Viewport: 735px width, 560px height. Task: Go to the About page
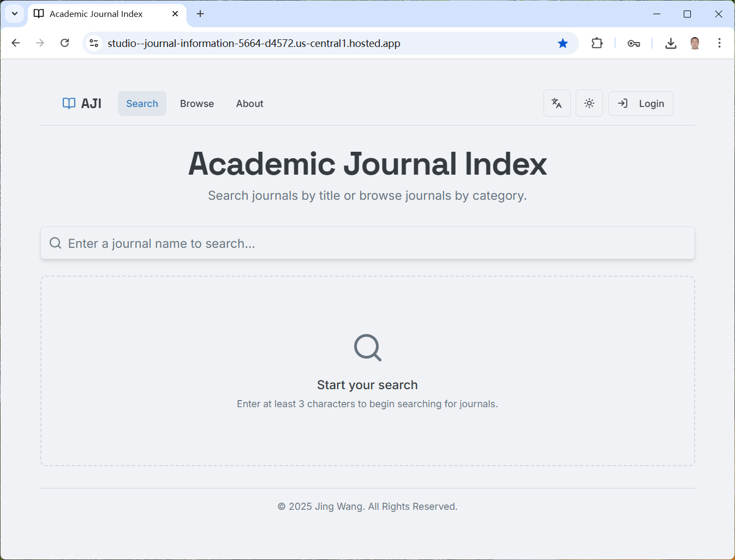click(249, 103)
